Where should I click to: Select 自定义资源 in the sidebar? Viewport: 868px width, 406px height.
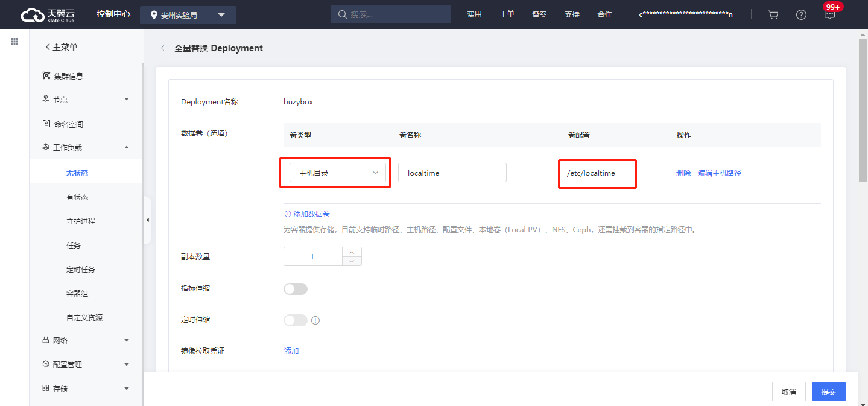pos(84,317)
